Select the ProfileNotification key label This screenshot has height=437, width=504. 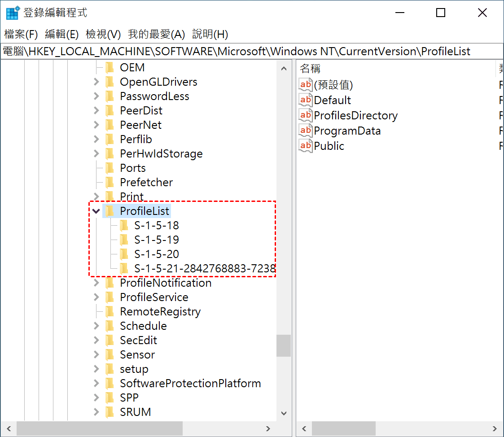point(166,283)
